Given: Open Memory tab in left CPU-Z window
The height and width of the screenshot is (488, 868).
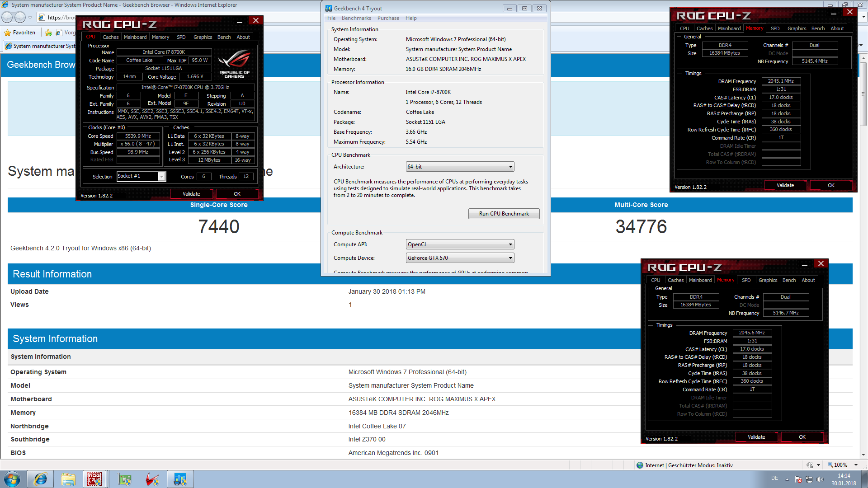Looking at the screenshot, I should point(160,37).
